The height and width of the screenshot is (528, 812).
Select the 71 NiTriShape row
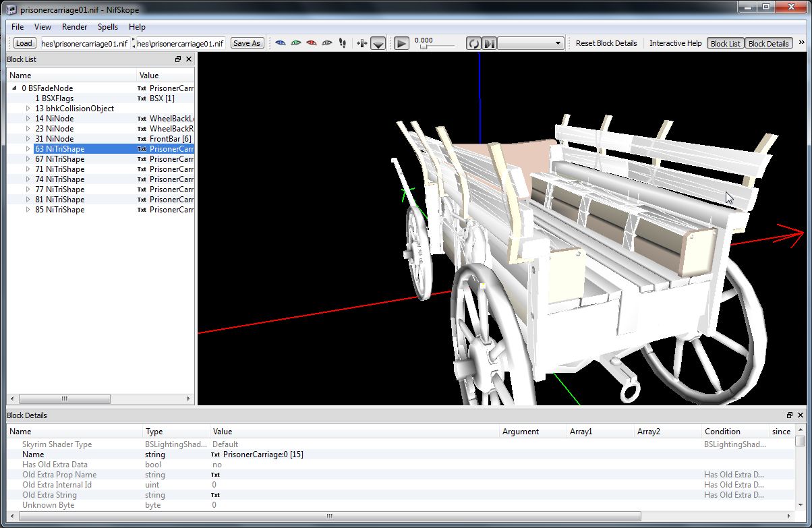click(100, 169)
